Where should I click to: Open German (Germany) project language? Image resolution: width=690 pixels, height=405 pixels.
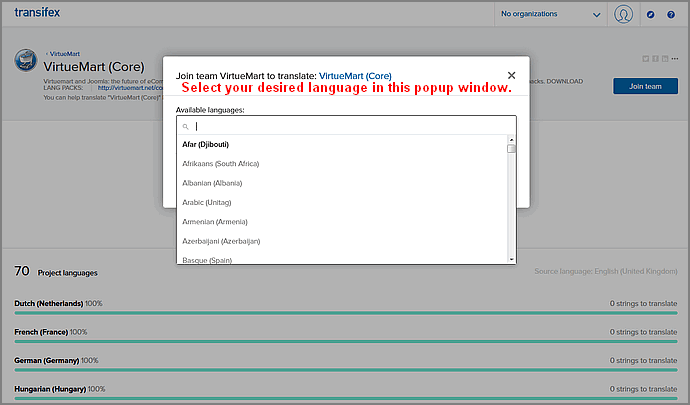[47, 361]
